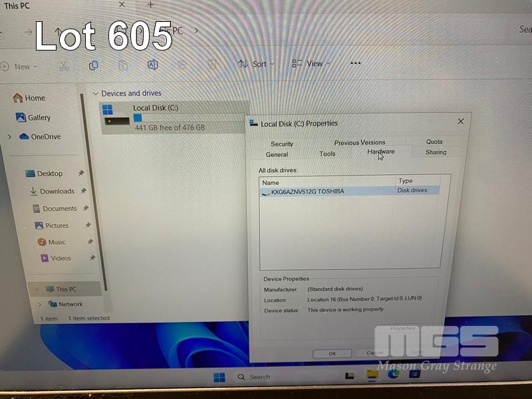Viewport: 532px width, 399px height.
Task: Click the Rename icon in toolbar
Action: coord(152,65)
